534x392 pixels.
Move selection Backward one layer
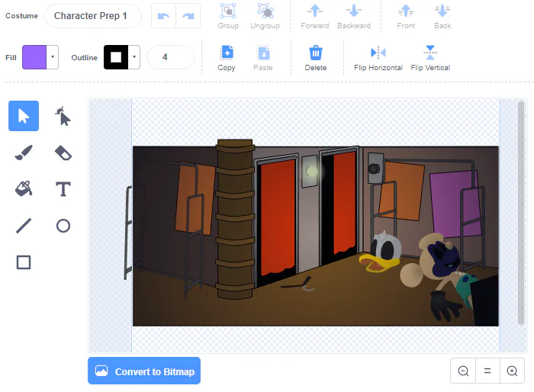coord(354,16)
